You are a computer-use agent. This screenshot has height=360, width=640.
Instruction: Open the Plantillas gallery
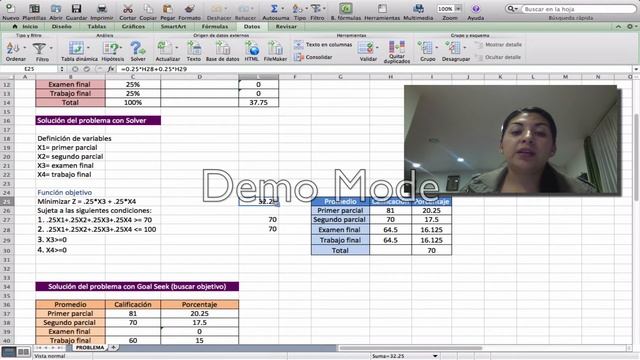[34, 9]
